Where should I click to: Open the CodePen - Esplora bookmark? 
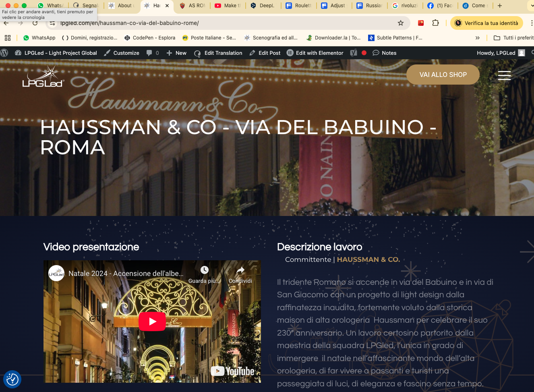[x=150, y=38]
